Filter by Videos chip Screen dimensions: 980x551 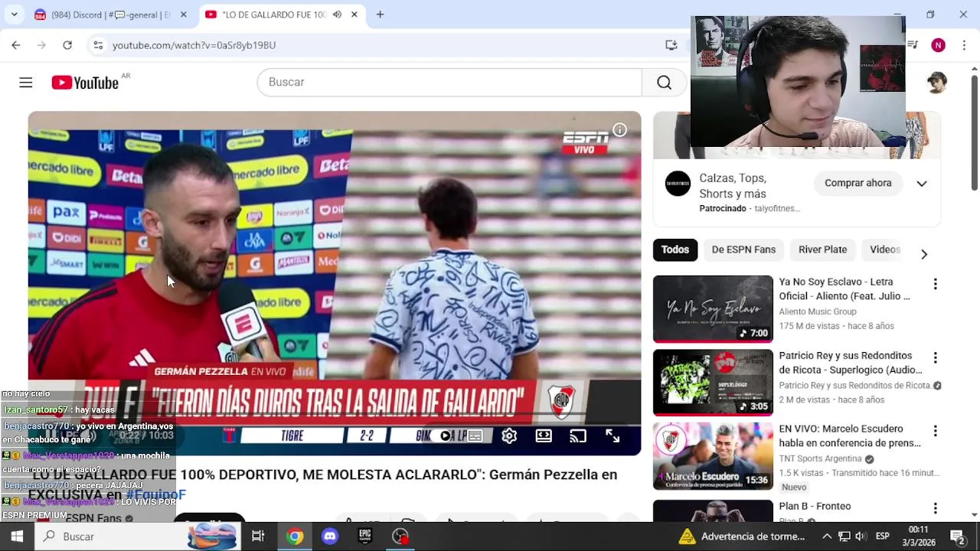(x=885, y=249)
